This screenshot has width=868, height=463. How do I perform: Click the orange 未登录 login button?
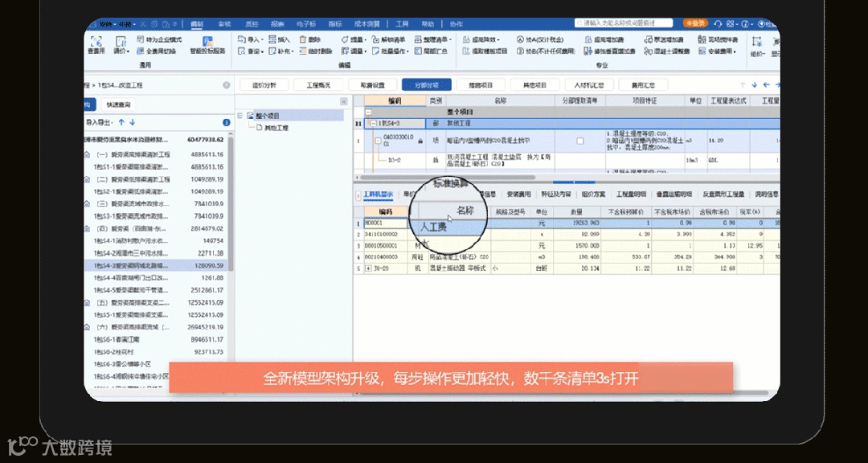pos(696,23)
